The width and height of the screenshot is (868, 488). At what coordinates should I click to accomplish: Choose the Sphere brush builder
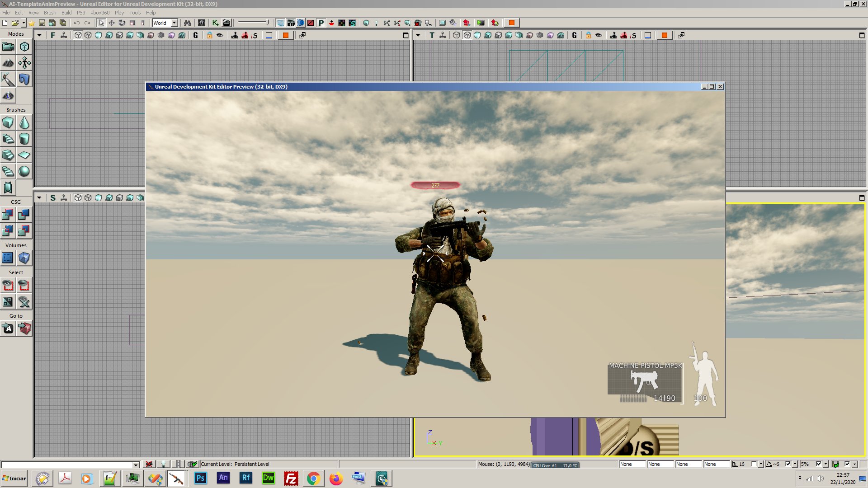pyautogui.click(x=24, y=171)
